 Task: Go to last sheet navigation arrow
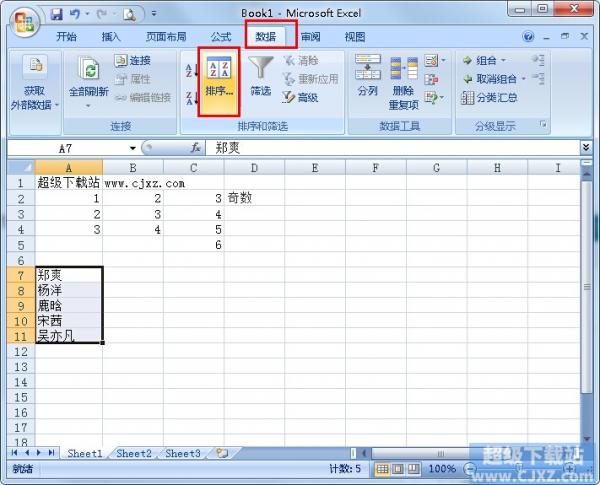[x=51, y=453]
